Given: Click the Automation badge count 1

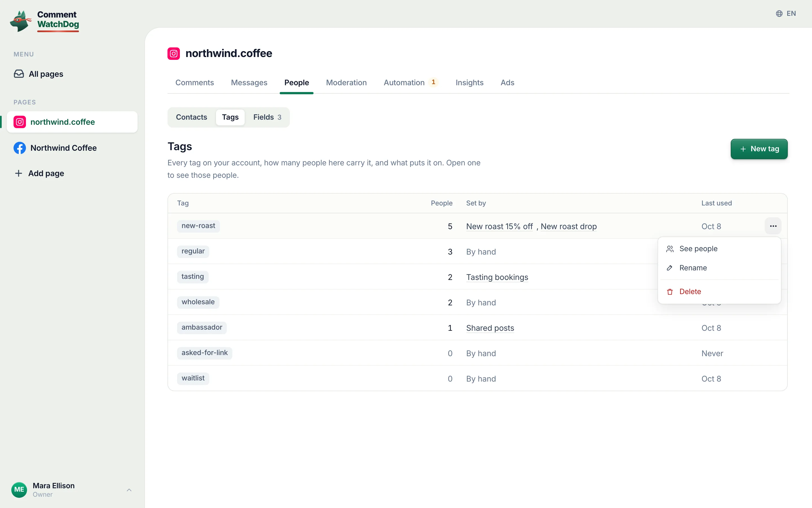Looking at the screenshot, I should [x=434, y=82].
